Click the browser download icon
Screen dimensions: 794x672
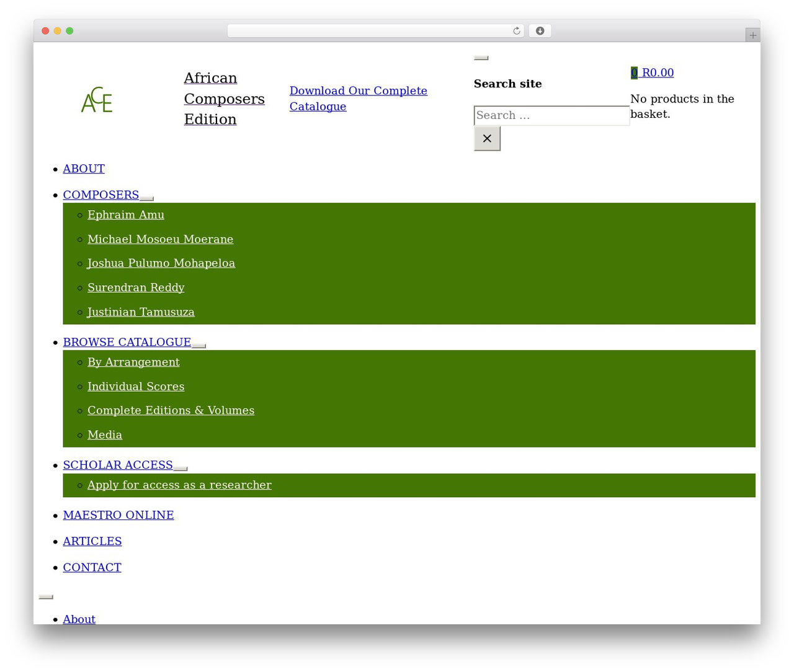pyautogui.click(x=540, y=31)
